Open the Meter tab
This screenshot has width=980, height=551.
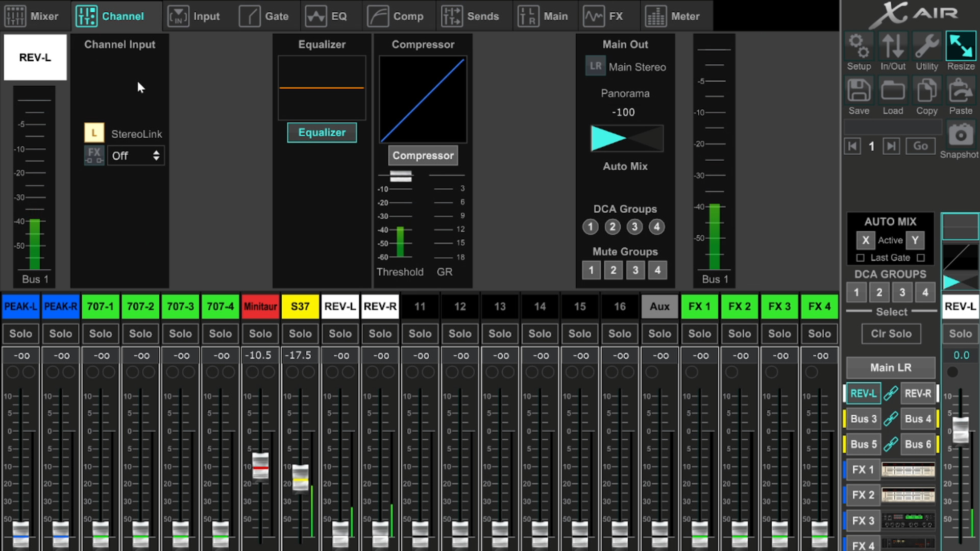[676, 16]
